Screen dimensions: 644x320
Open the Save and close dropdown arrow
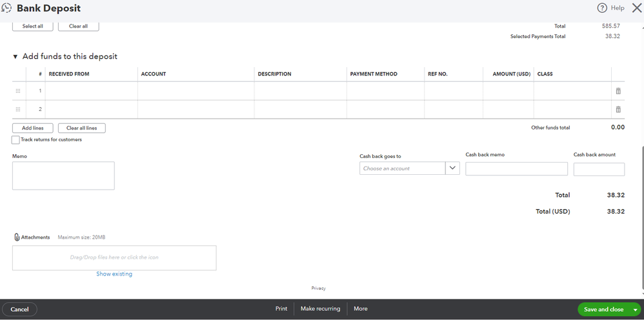[x=635, y=310]
